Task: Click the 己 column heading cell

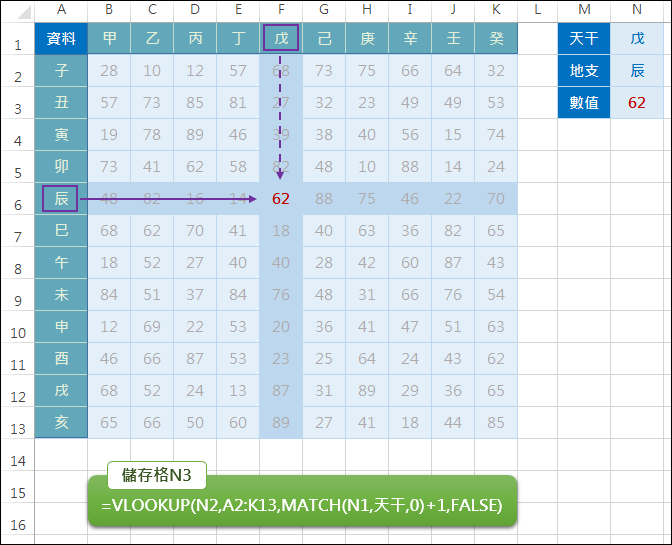Action: coord(324,39)
